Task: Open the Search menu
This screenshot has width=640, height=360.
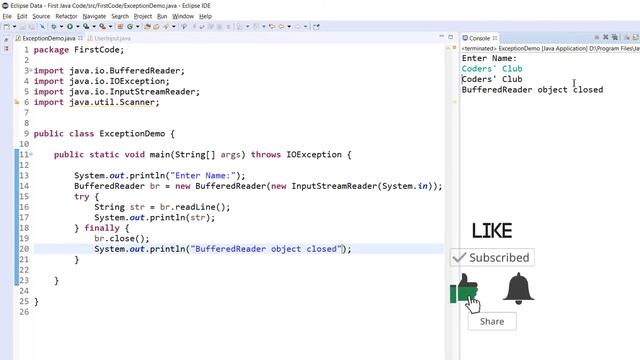Action: [x=120, y=16]
